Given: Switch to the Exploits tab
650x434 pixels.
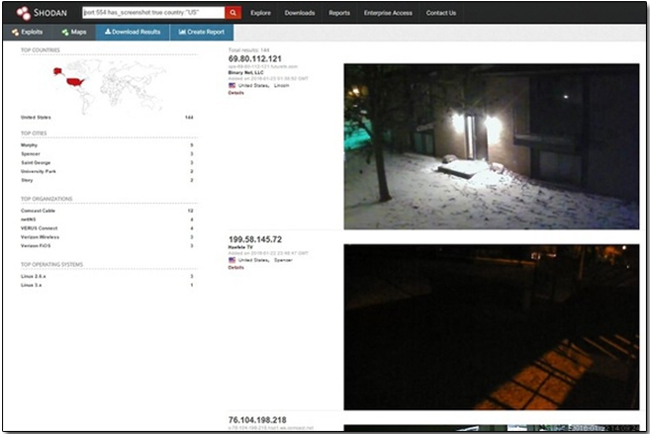Looking at the screenshot, I should [x=27, y=32].
